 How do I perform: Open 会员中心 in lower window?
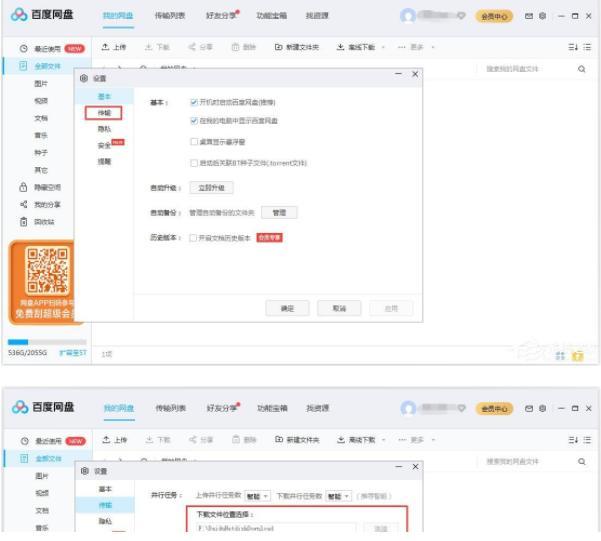494,409
